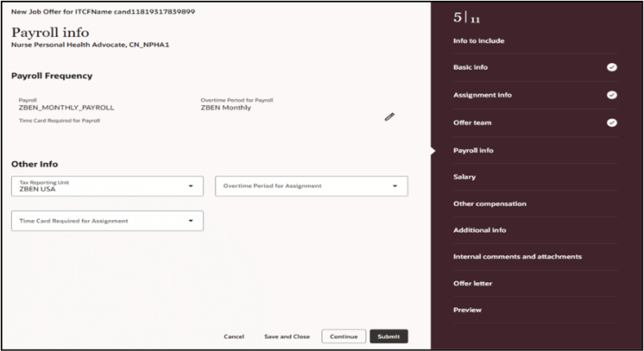Click the Continue button

(x=344, y=336)
